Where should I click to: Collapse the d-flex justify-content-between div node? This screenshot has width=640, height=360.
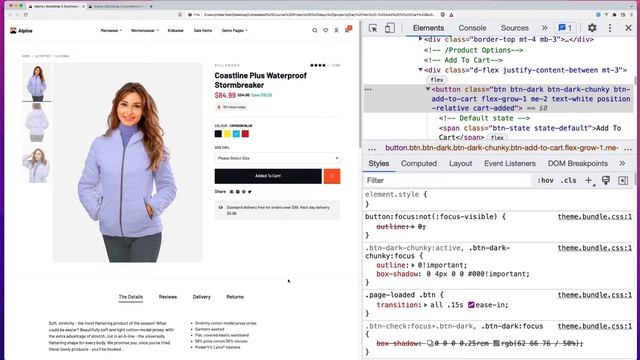point(420,70)
